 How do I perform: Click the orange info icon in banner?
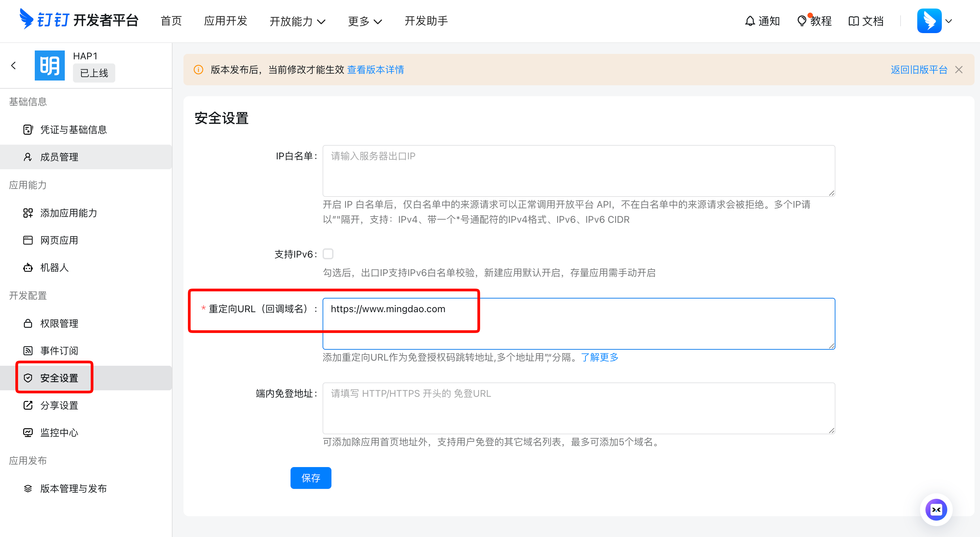198,70
